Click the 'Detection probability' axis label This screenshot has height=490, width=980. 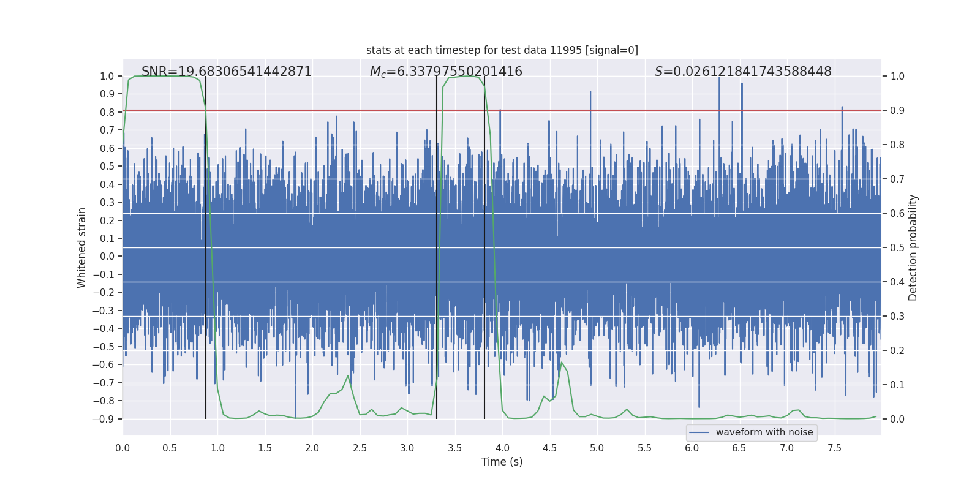tap(913, 247)
